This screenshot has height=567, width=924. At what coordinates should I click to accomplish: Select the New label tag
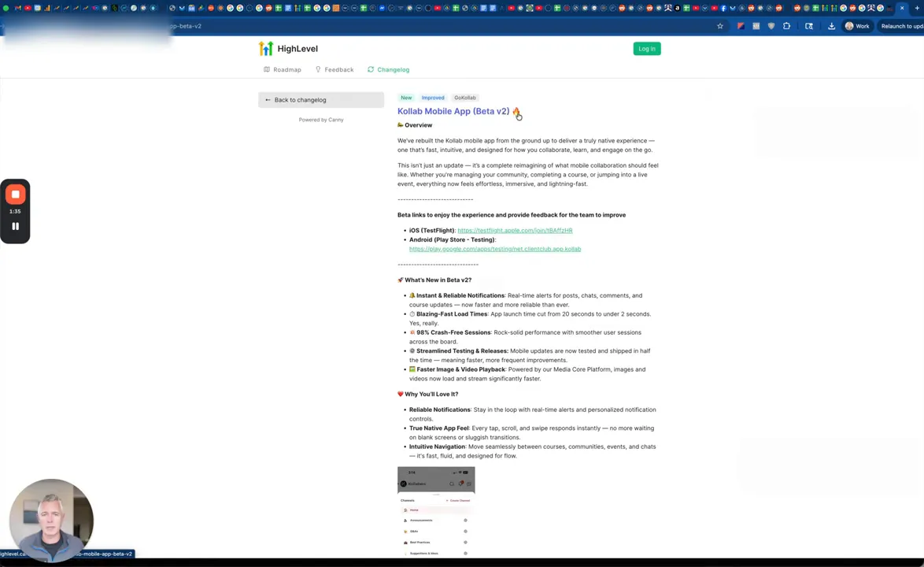406,98
